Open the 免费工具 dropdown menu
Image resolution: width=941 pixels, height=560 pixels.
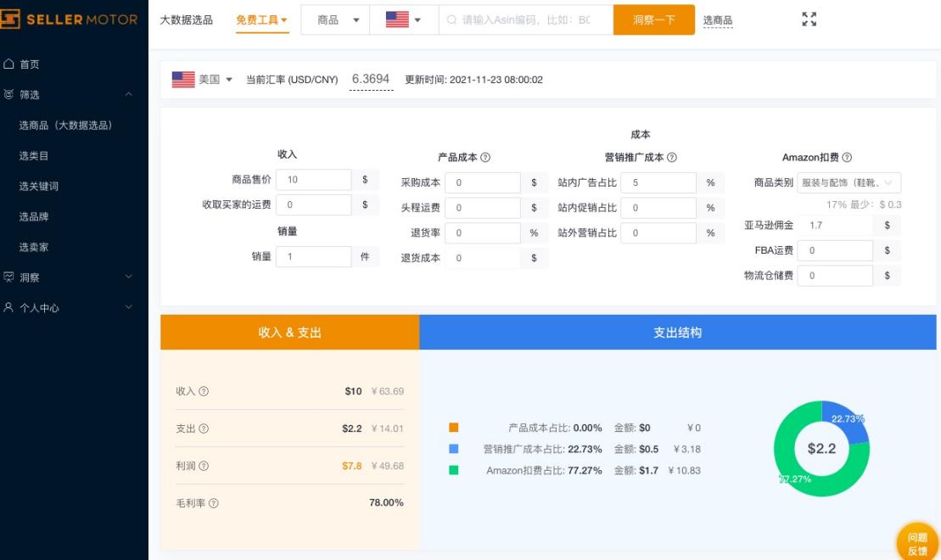261,20
